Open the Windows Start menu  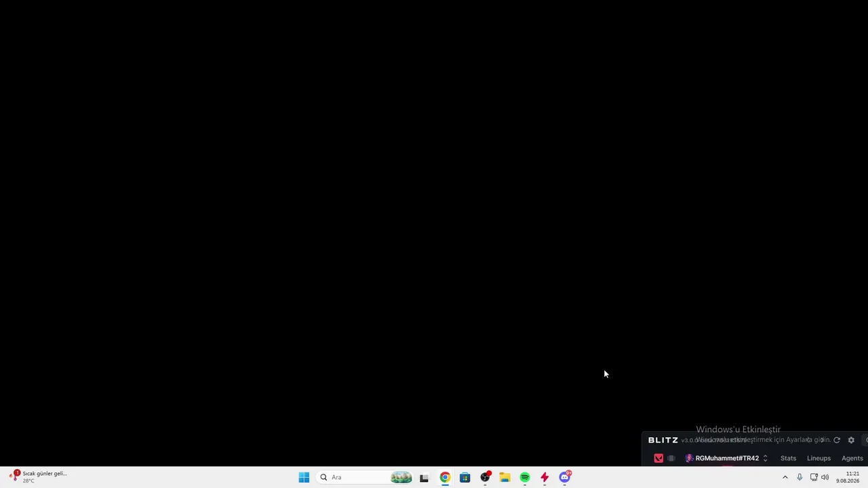(304, 477)
